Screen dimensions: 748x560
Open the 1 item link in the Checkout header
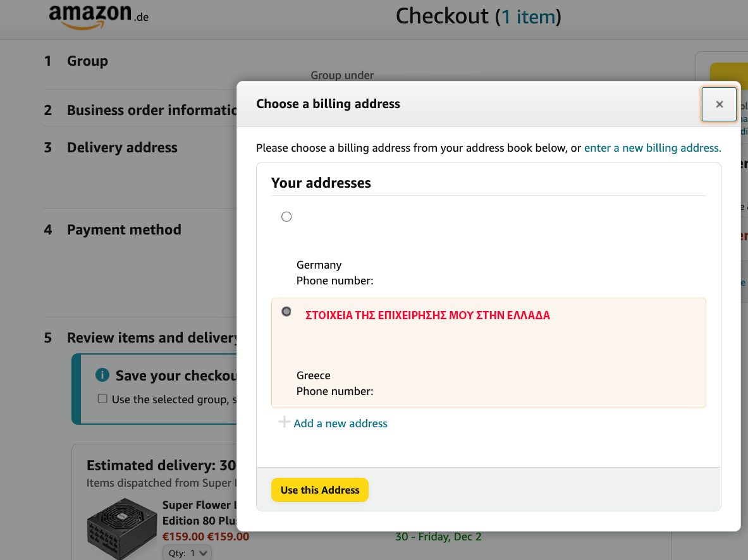click(x=528, y=17)
